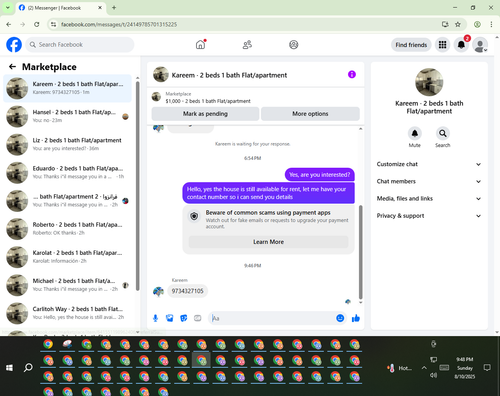
Task: Expand Customize chat section
Action: pyautogui.click(x=429, y=164)
